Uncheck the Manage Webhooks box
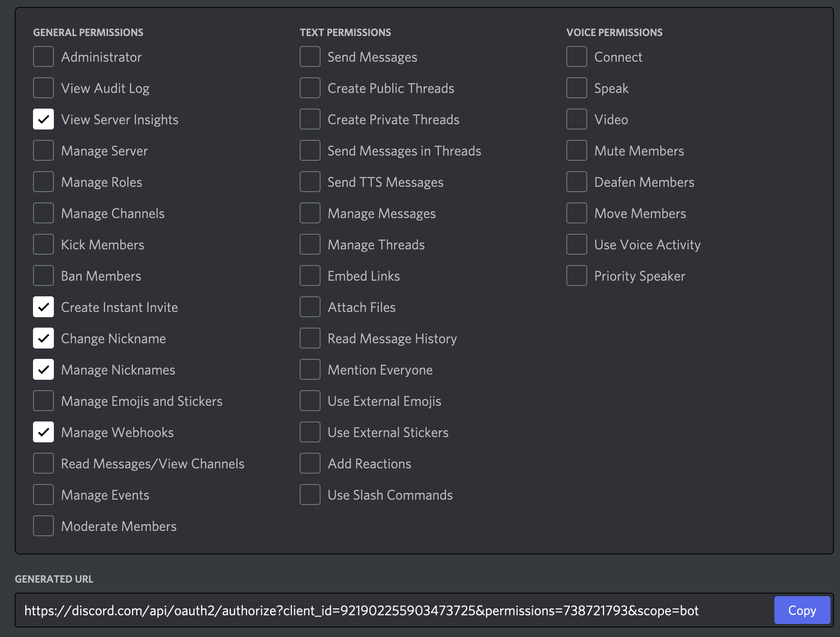The width and height of the screenshot is (840, 637). (x=43, y=432)
